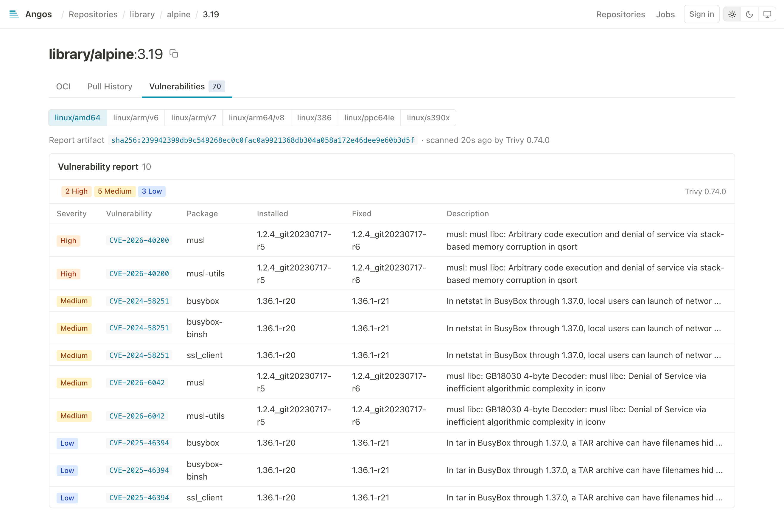Open Repositories in the top navigation
This screenshot has width=784, height=532.
(621, 14)
